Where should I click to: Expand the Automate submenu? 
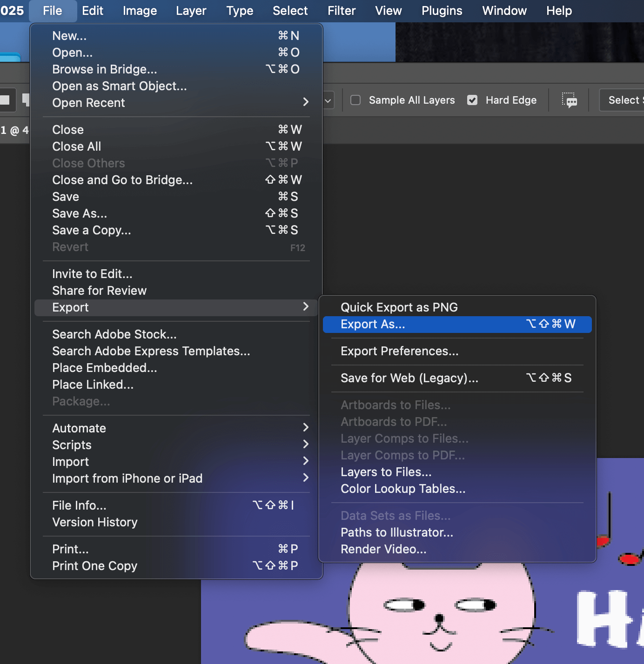point(176,428)
